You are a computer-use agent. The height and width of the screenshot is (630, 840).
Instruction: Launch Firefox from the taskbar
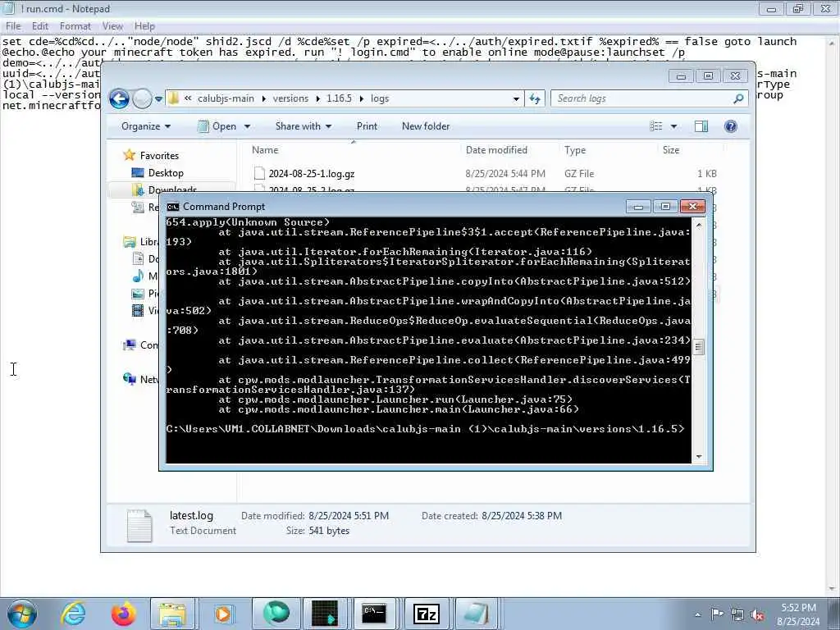(123, 614)
